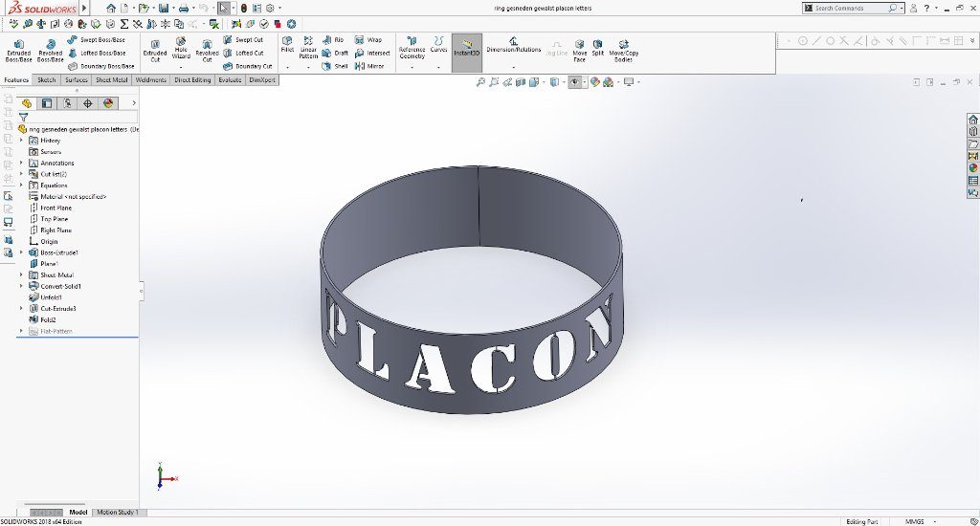Switch to the PropertyManager tab
980x526 pixels.
(x=47, y=103)
